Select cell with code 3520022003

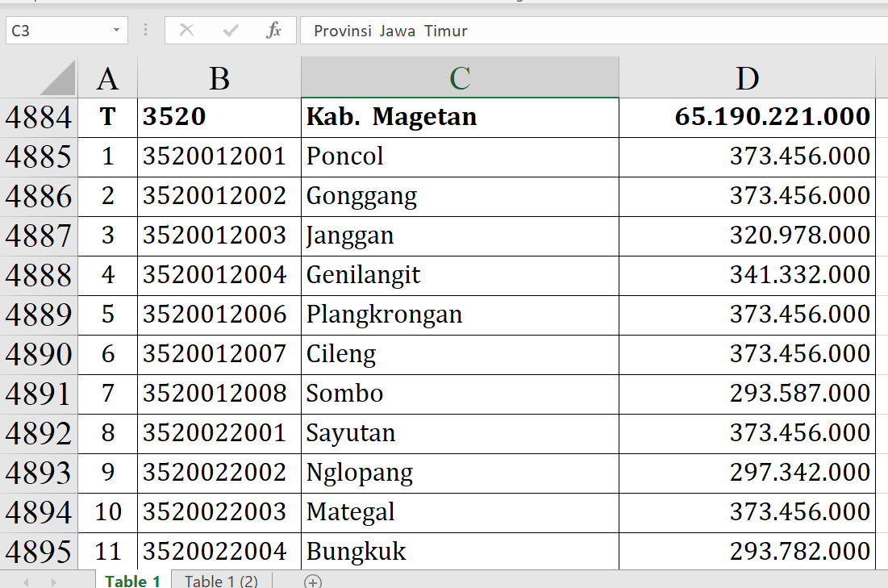tap(219, 512)
